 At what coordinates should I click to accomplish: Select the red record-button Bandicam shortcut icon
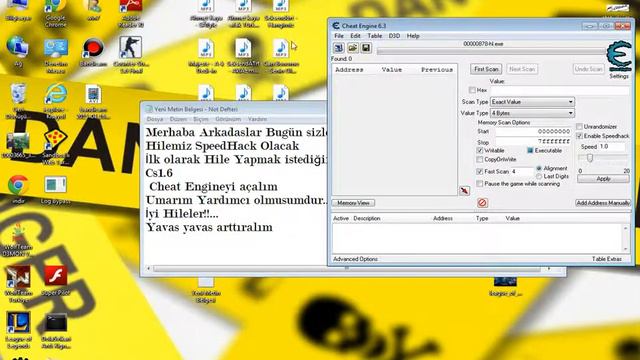[93, 48]
